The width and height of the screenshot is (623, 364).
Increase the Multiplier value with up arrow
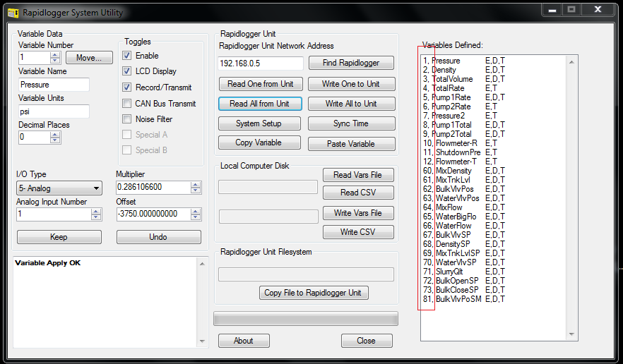pos(196,185)
